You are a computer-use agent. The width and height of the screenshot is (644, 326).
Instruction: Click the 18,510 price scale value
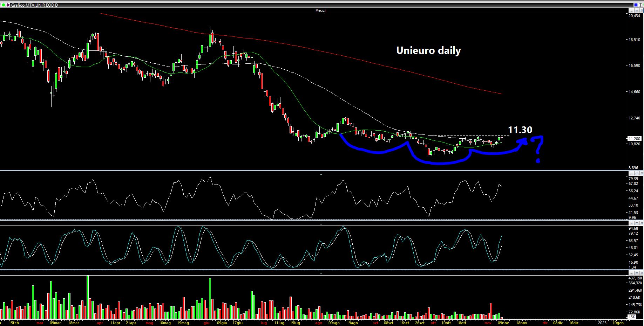pyautogui.click(x=635, y=40)
